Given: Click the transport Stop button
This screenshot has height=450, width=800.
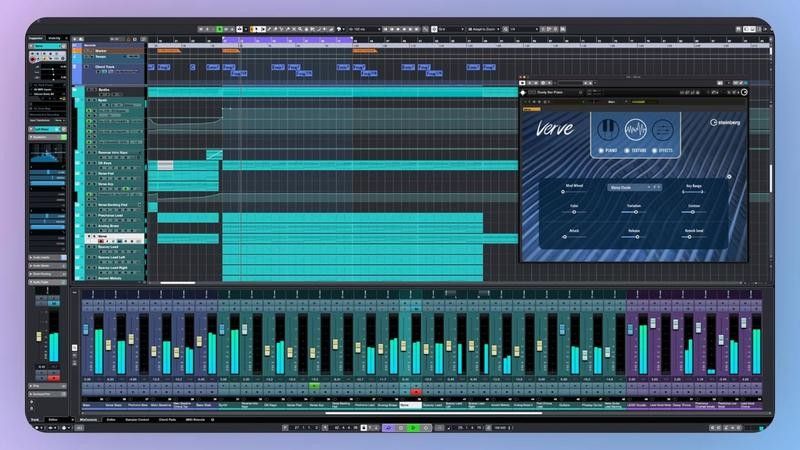Looking at the screenshot, I should pos(401,428).
